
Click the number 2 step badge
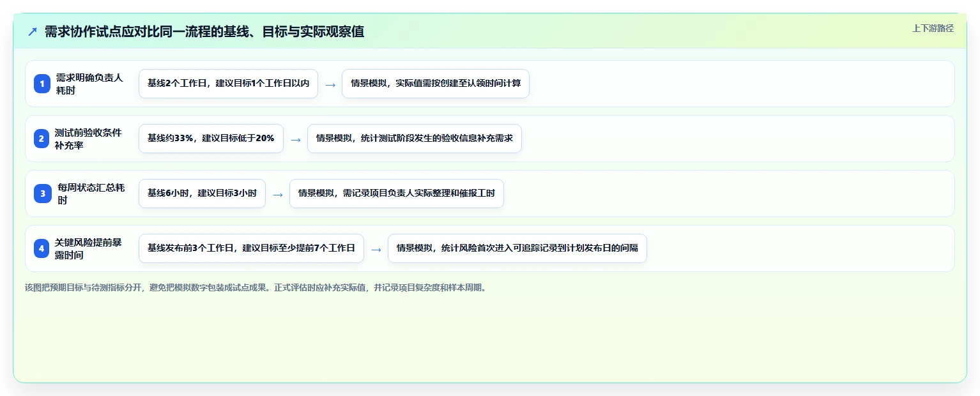click(42, 139)
